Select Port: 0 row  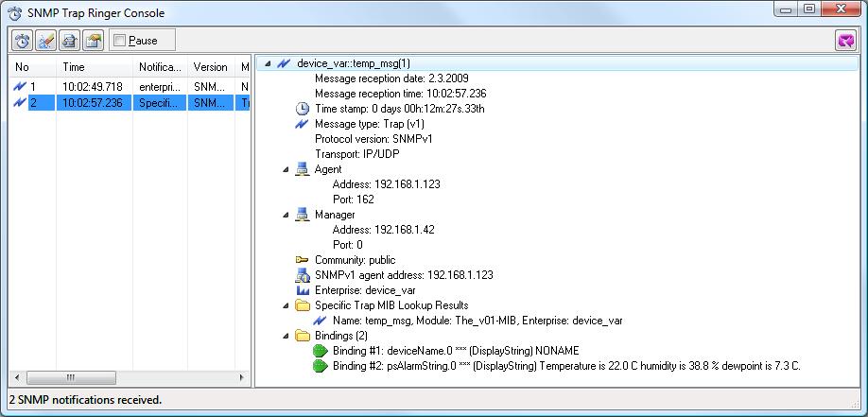point(348,245)
